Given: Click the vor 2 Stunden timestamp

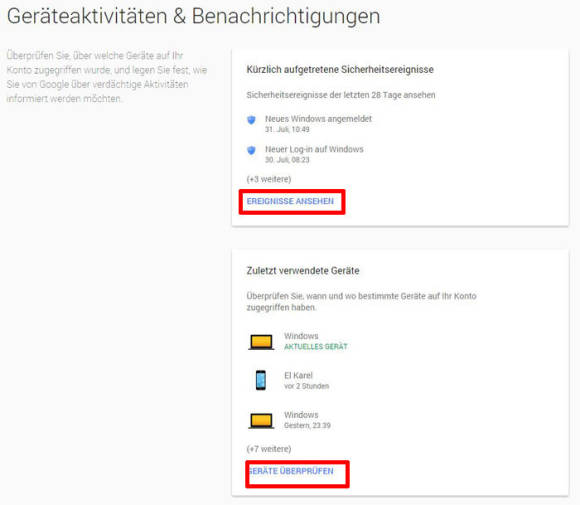Looking at the screenshot, I should click(307, 386).
